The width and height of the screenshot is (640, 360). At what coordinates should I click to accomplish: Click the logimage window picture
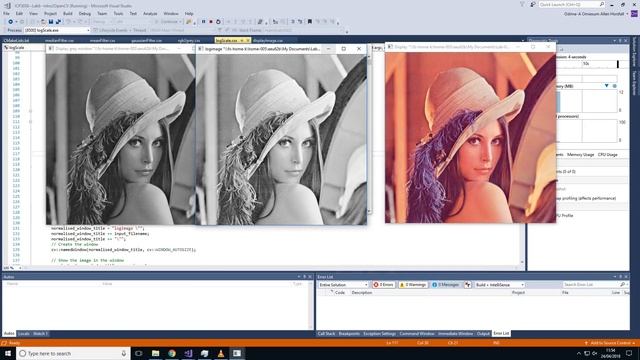point(281,139)
